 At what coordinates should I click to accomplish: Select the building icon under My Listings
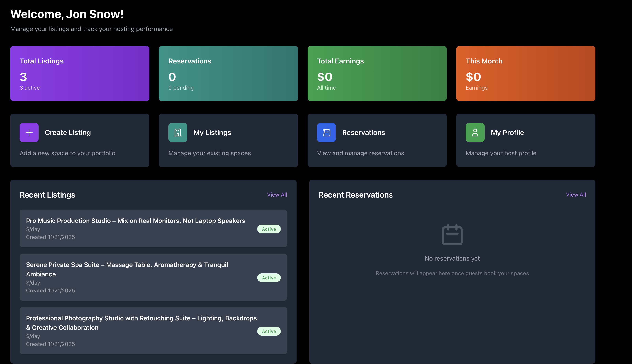tap(178, 132)
